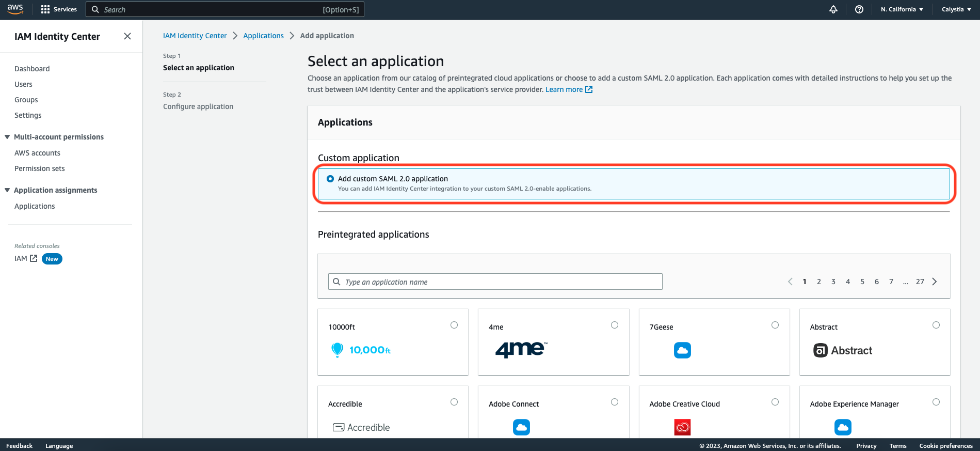
Task: Go to next page of applications
Action: point(935,282)
